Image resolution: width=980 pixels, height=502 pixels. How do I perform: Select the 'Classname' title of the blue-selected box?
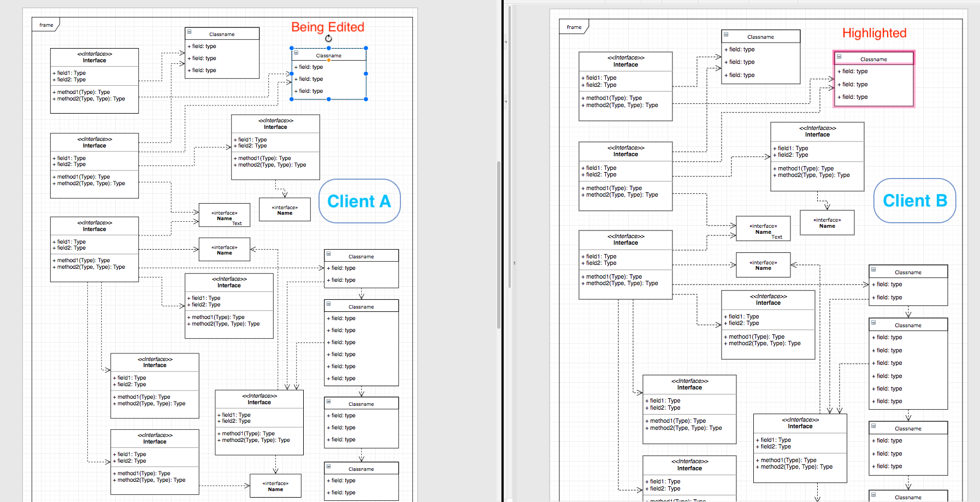pos(328,55)
